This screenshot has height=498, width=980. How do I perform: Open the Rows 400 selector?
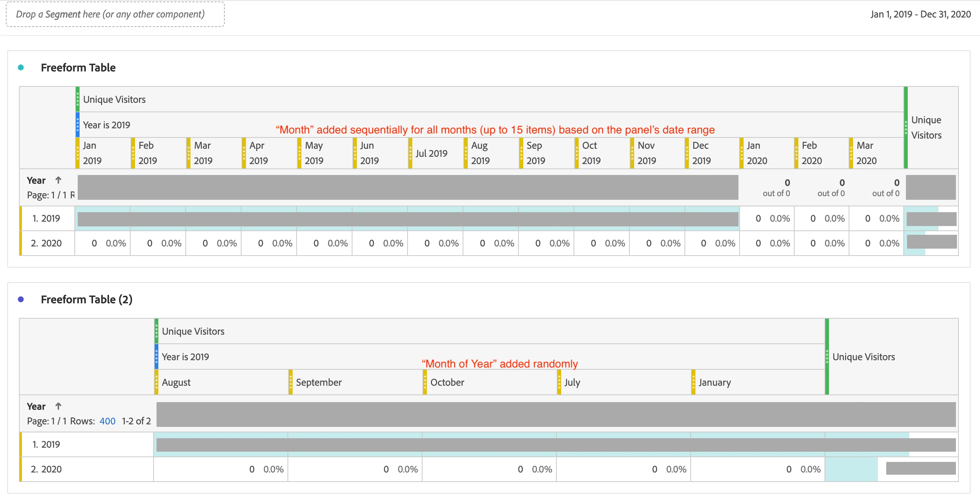[x=107, y=421]
